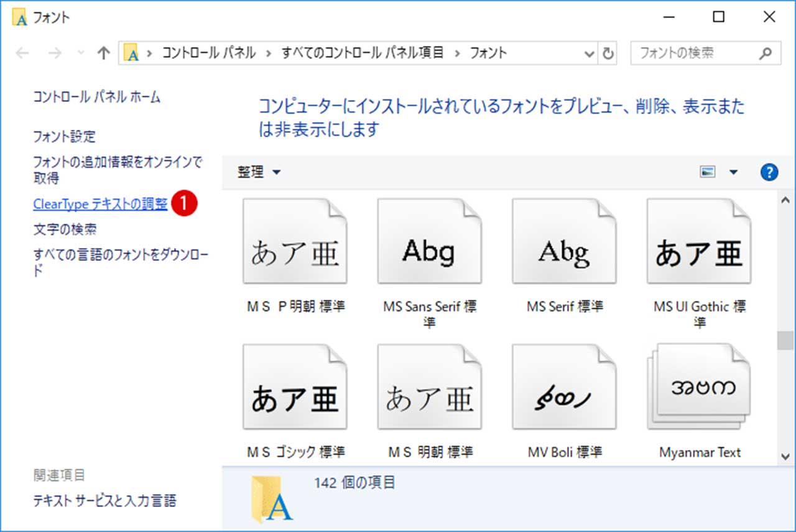Click the Myanmar Text label
Viewport: 796px width, 532px height.
[x=700, y=452]
